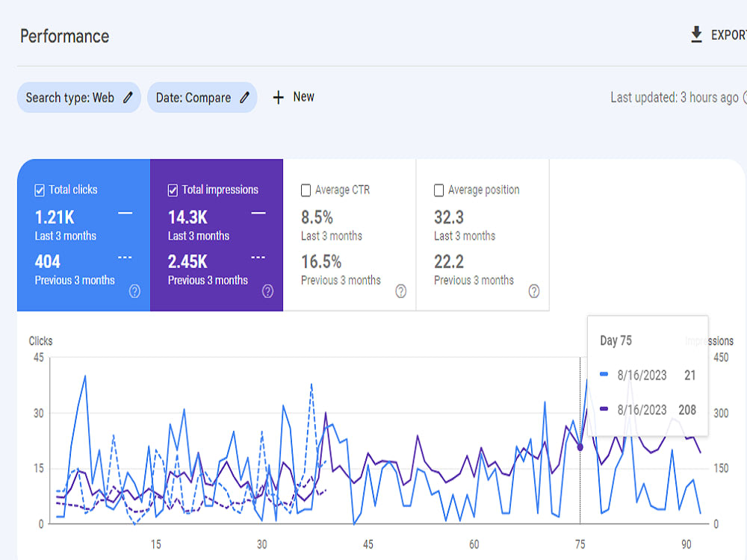
Task: Open help icon on Average position card
Action: (x=534, y=291)
